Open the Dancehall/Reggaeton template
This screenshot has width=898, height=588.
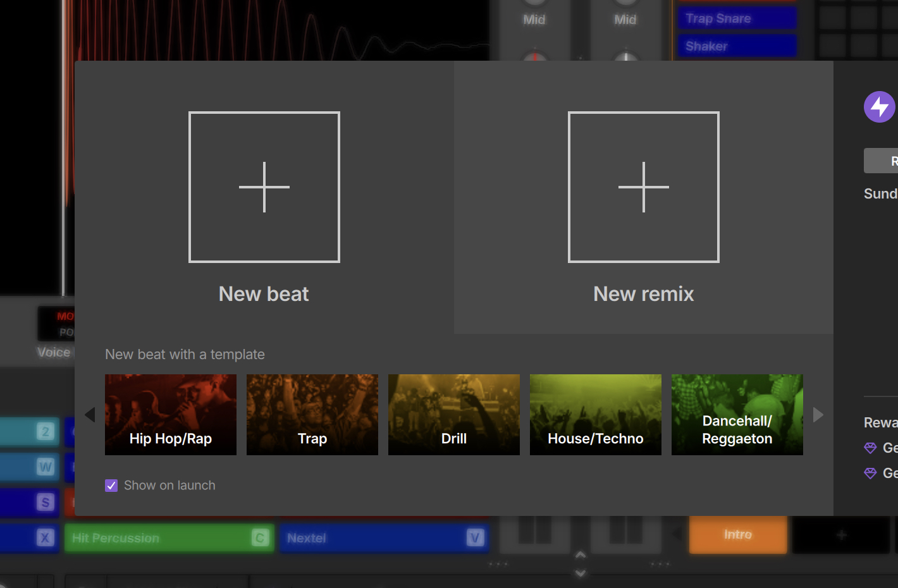737,414
